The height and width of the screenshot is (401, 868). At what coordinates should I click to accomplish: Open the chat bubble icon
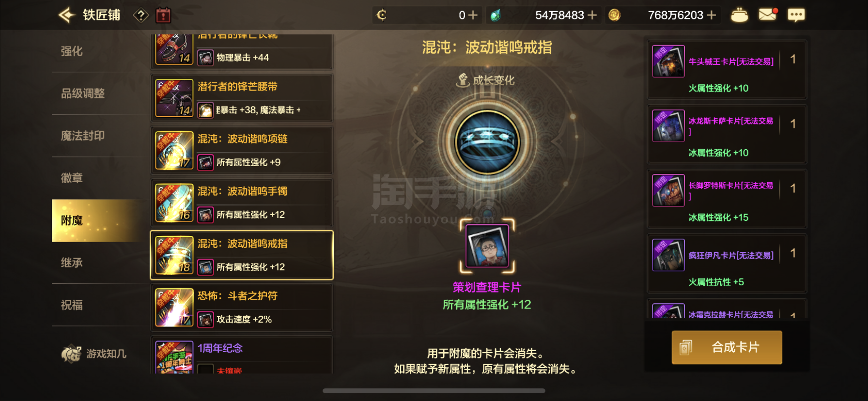[x=796, y=15]
